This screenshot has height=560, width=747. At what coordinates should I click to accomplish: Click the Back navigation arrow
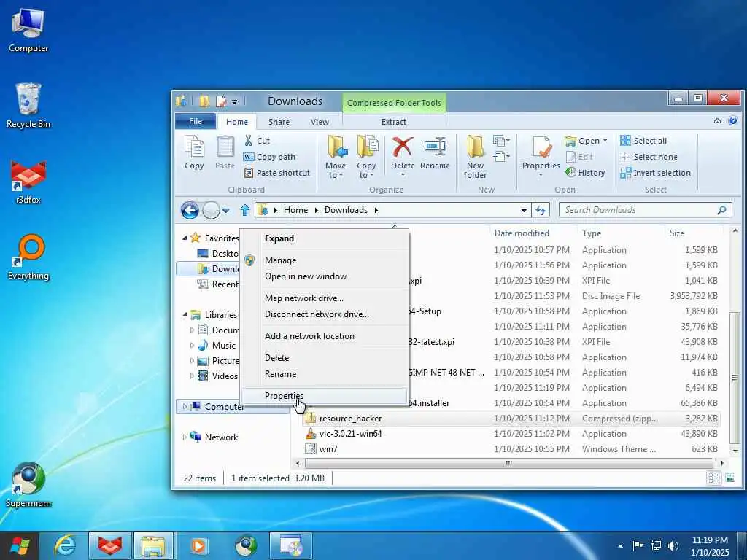click(x=190, y=210)
